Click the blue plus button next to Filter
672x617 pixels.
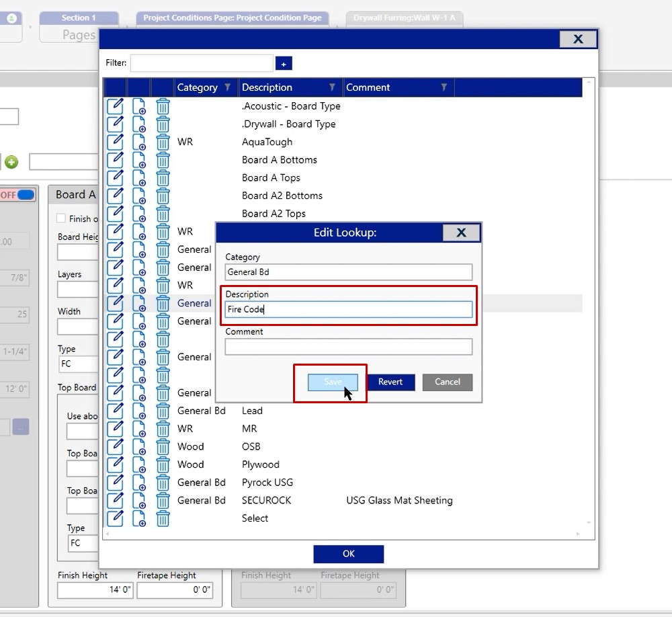tap(284, 63)
